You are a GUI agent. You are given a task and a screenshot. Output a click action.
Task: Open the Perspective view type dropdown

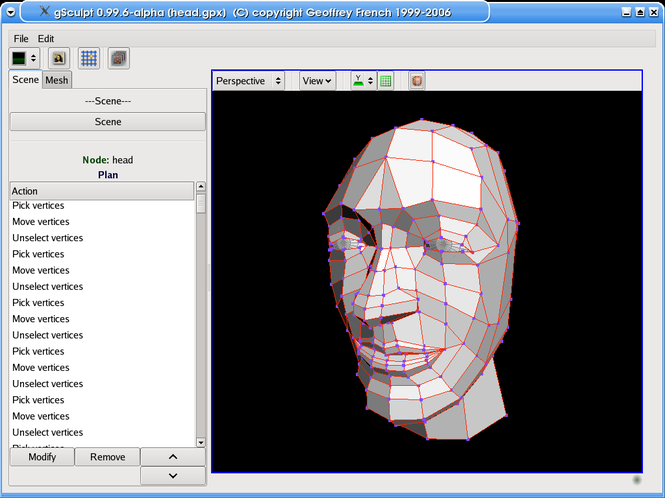tap(249, 81)
